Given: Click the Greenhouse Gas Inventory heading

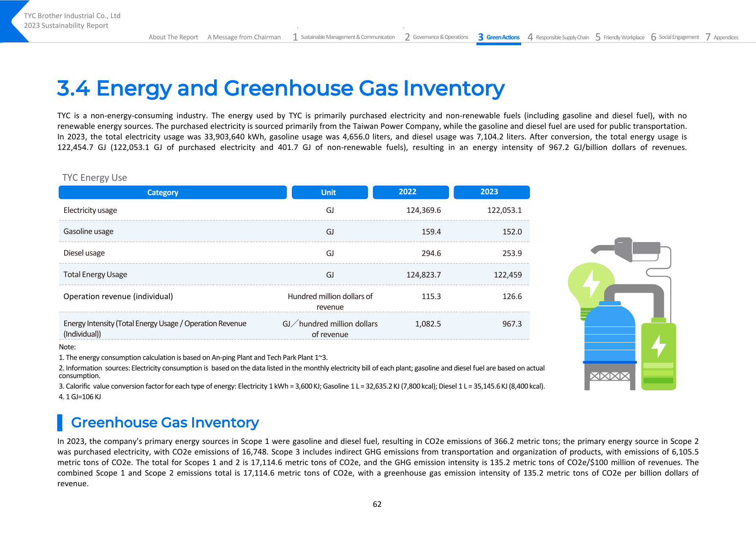Looking at the screenshot, I should 165,422.
